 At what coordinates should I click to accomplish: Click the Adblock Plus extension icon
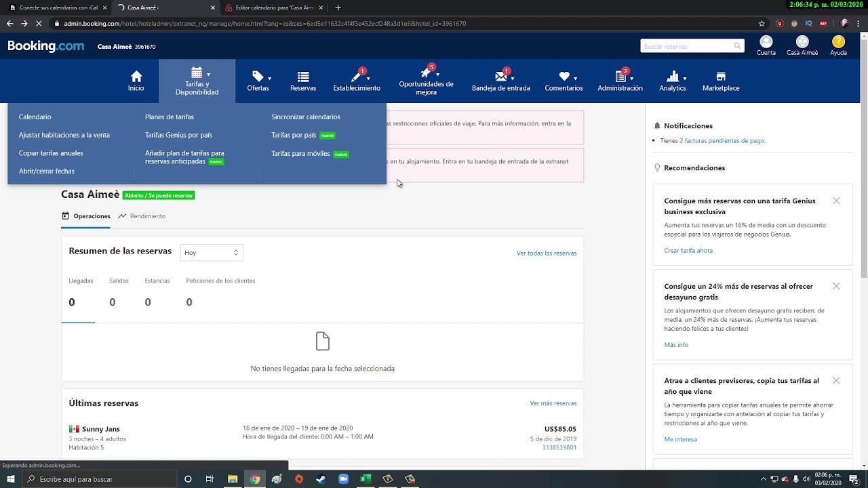(x=823, y=23)
